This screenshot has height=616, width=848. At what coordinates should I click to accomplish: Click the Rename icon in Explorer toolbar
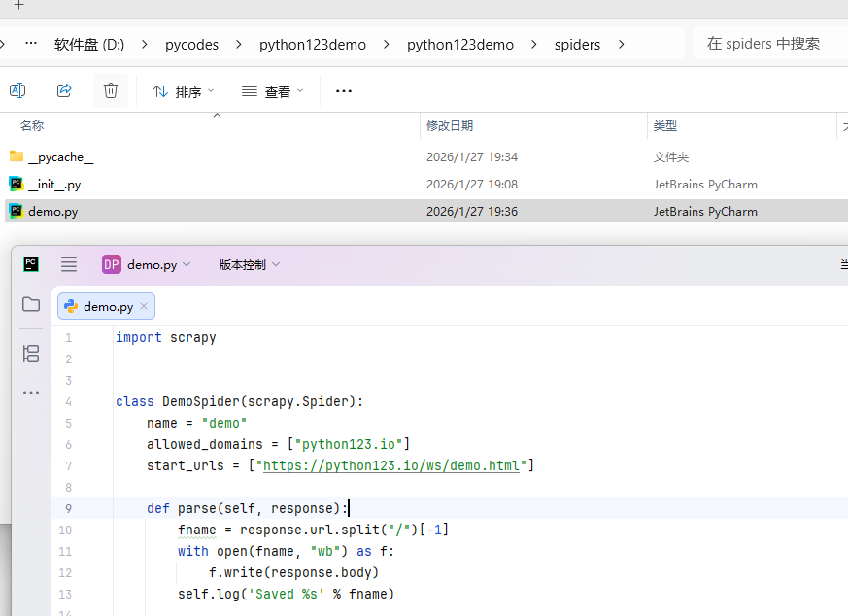point(17,90)
